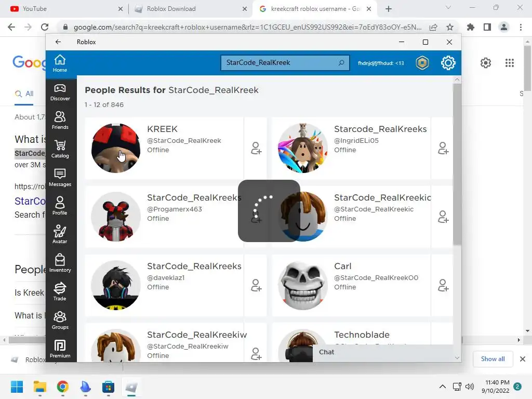The image size is (532, 399).
Task: Open Inventory in the Roblox sidebar
Action: (60, 263)
